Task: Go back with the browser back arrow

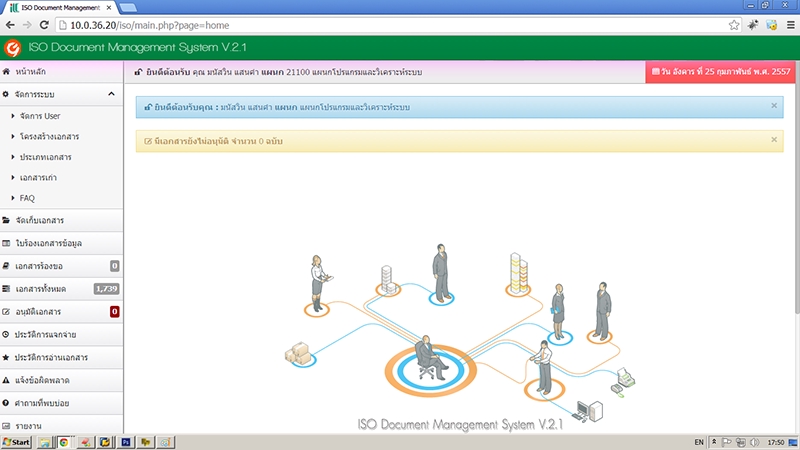Action: pos(10,25)
